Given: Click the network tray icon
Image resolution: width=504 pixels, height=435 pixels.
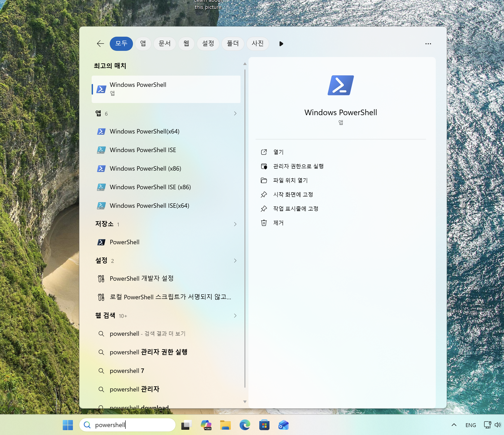Looking at the screenshot, I should coord(487,425).
